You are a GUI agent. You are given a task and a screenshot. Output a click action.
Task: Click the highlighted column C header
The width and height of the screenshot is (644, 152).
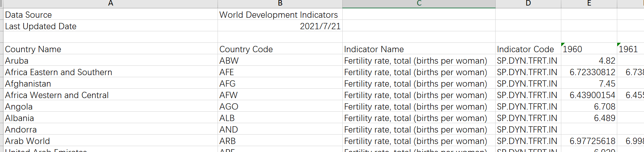(x=419, y=3)
